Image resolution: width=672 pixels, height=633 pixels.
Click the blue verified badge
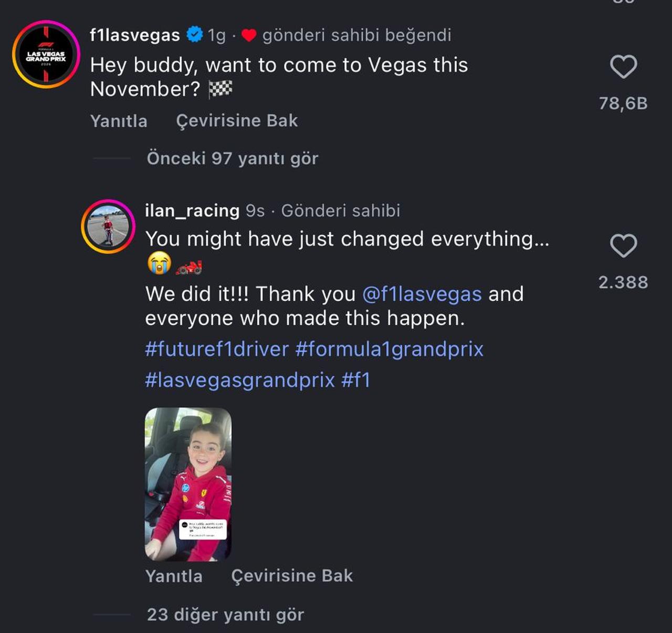pos(195,35)
